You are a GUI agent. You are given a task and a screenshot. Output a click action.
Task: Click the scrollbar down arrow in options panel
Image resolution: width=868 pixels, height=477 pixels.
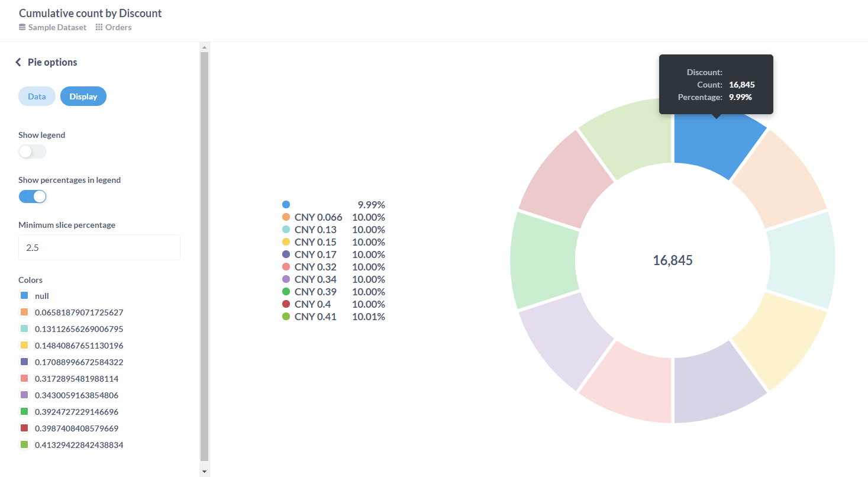(204, 470)
